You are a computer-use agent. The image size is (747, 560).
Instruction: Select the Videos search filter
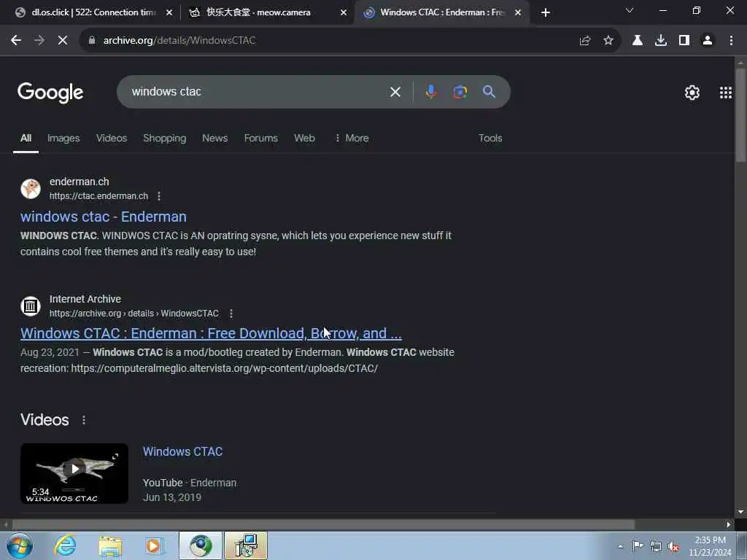pyautogui.click(x=112, y=138)
